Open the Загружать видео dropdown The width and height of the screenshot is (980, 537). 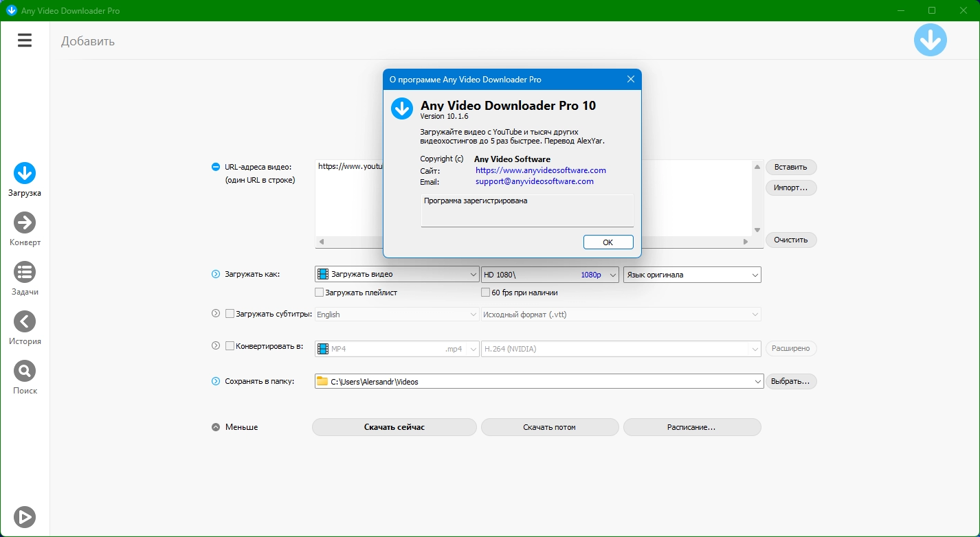(397, 274)
